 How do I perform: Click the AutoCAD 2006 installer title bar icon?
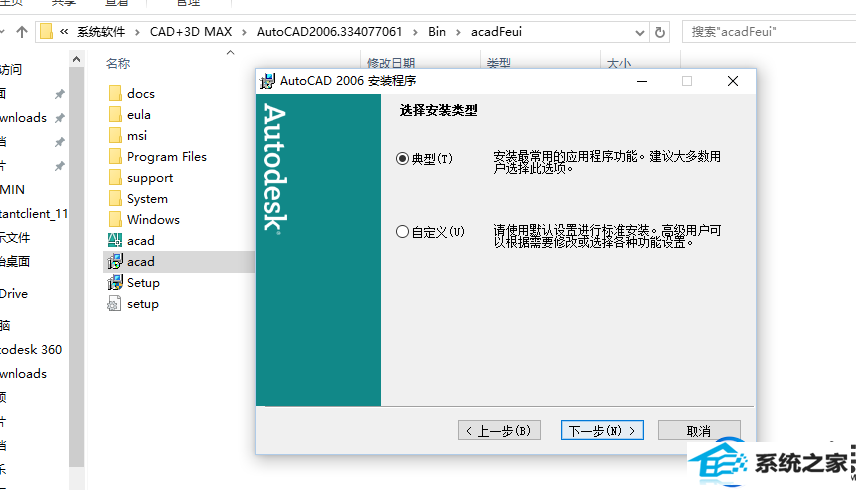click(x=268, y=81)
